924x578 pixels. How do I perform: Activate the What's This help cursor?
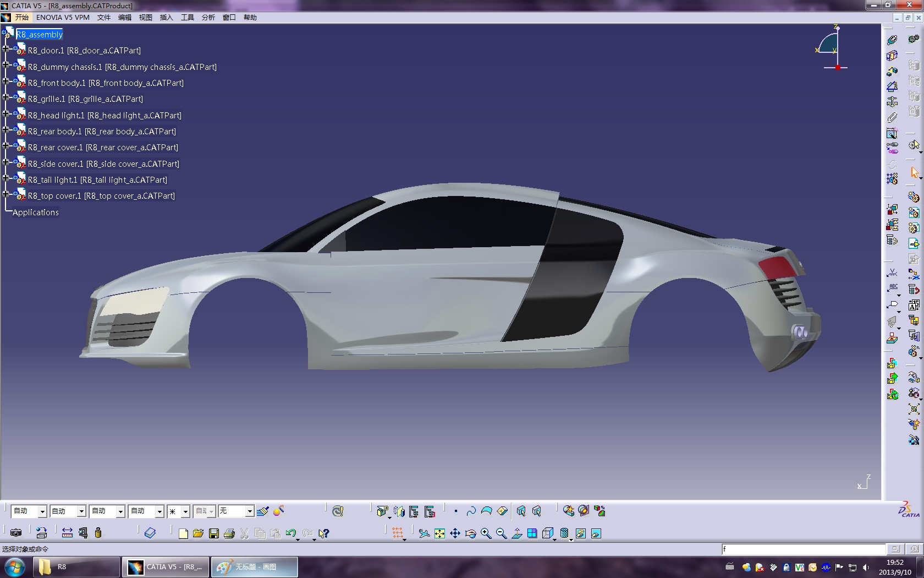(323, 533)
